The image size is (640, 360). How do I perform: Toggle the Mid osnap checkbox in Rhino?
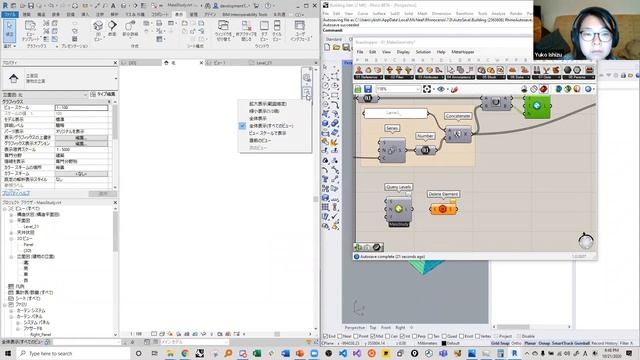(x=372, y=336)
